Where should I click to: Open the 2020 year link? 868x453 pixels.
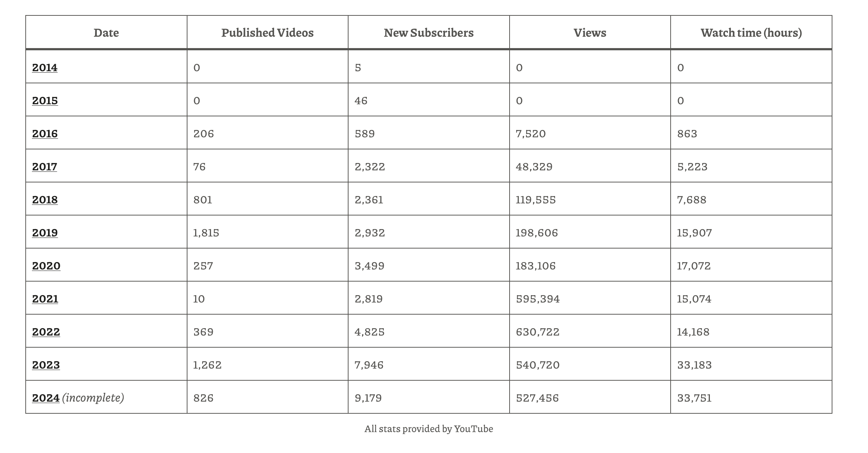point(46,266)
